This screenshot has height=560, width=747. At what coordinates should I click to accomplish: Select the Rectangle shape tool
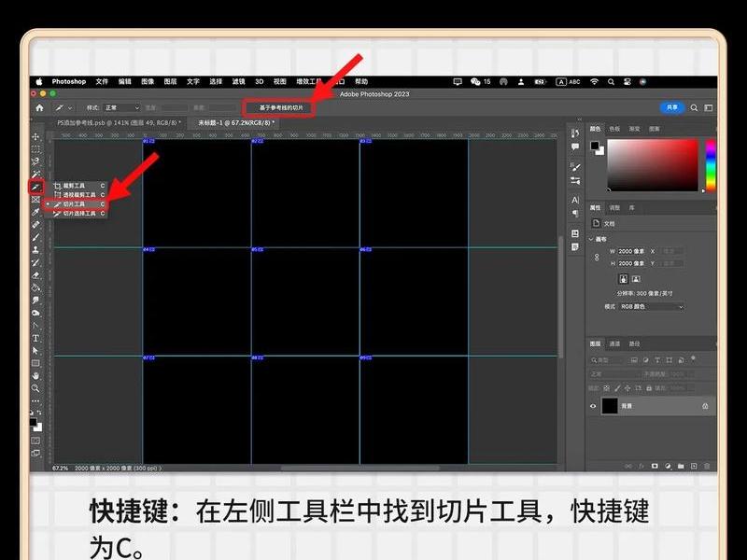[x=35, y=363]
